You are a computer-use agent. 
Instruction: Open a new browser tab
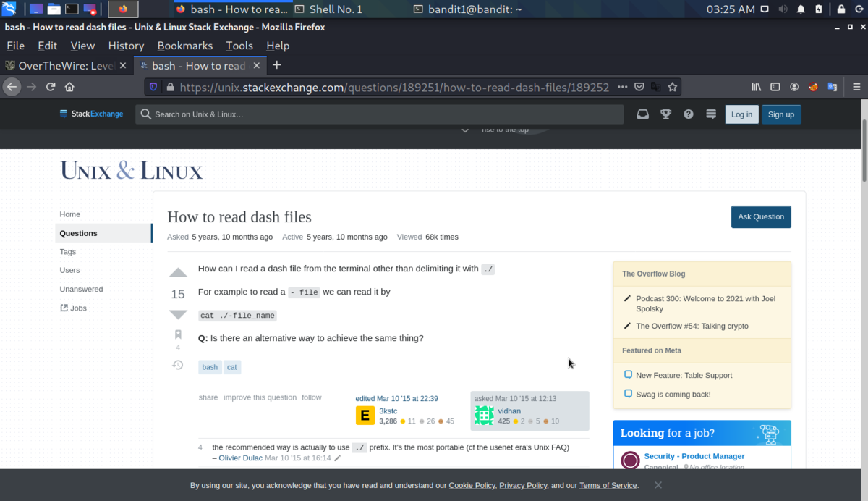tap(276, 65)
